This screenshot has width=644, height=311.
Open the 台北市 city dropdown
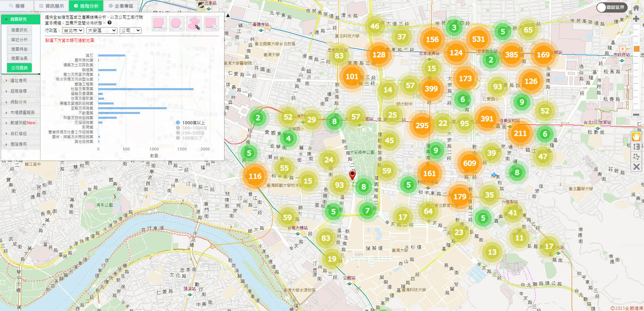click(73, 31)
